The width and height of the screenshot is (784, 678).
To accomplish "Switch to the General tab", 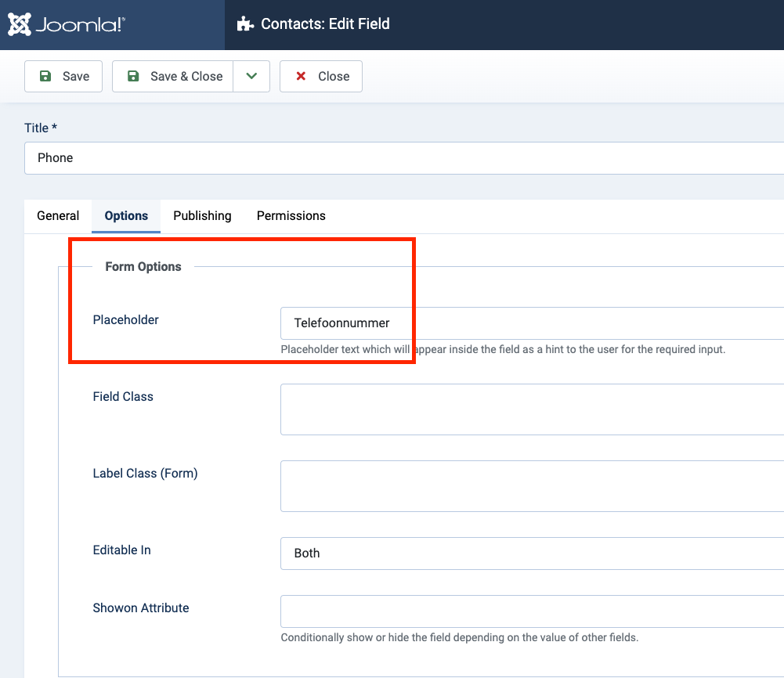I will 58,216.
